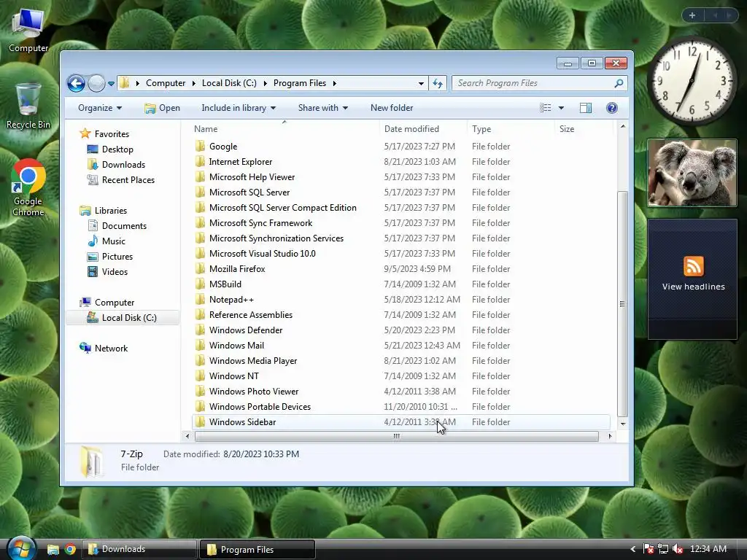Select Computer in the address bar breadcrumb

(x=166, y=83)
